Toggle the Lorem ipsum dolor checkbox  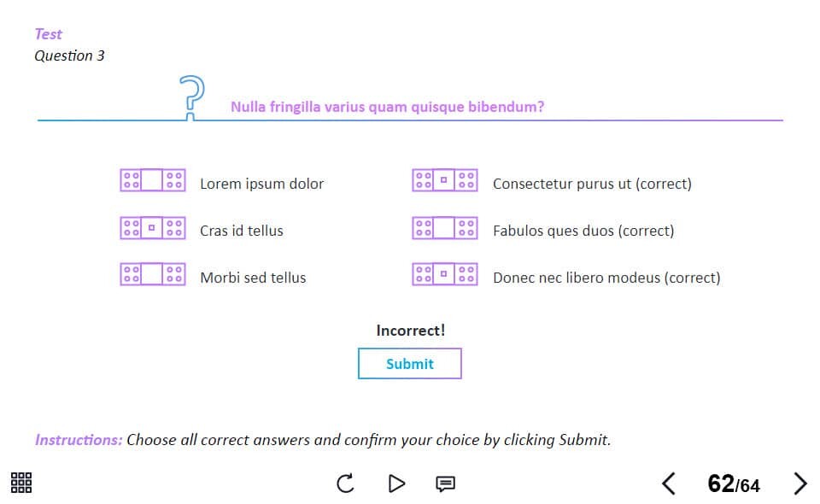click(x=152, y=180)
